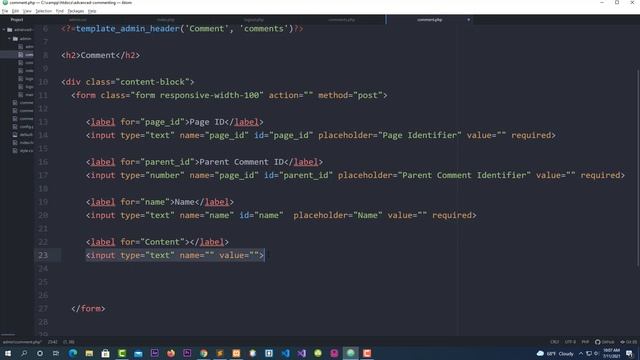The width and height of the screenshot is (640, 360).
Task: Collapse the admin folder in tree
Action: pos(9,38)
